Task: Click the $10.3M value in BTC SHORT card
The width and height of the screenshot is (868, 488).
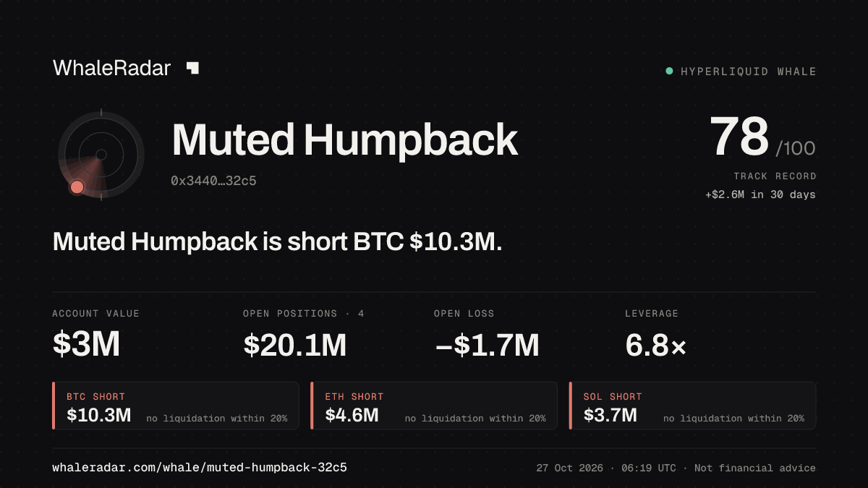Action: (x=99, y=415)
